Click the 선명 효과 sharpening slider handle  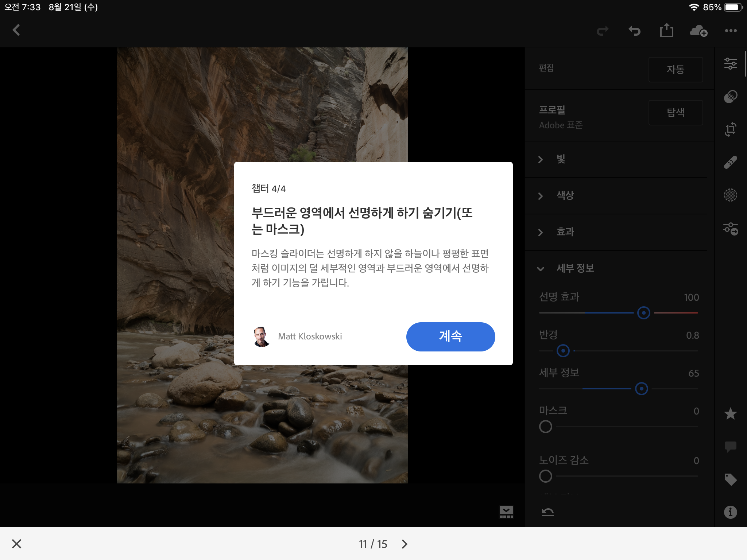pyautogui.click(x=643, y=313)
